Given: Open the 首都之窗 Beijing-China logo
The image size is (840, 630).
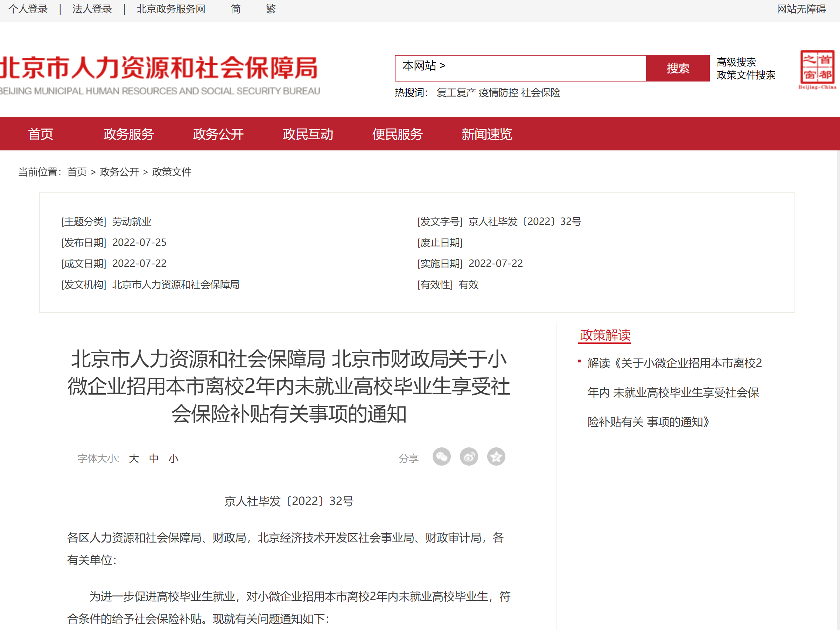Looking at the screenshot, I should point(817,70).
